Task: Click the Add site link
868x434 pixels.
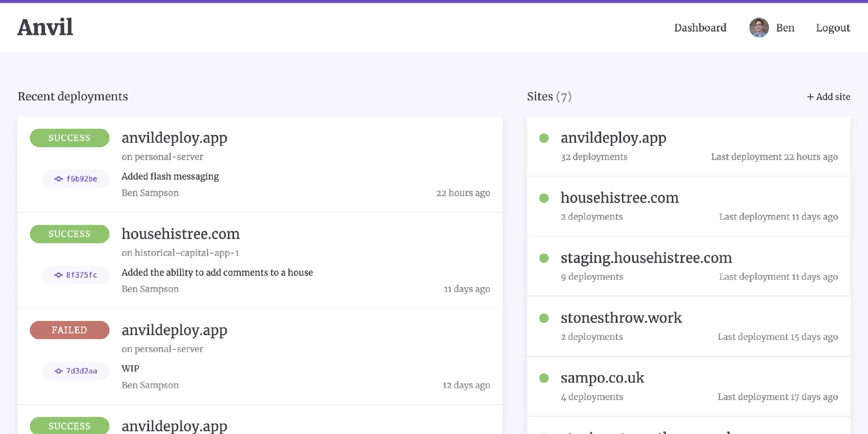Action: (829, 97)
